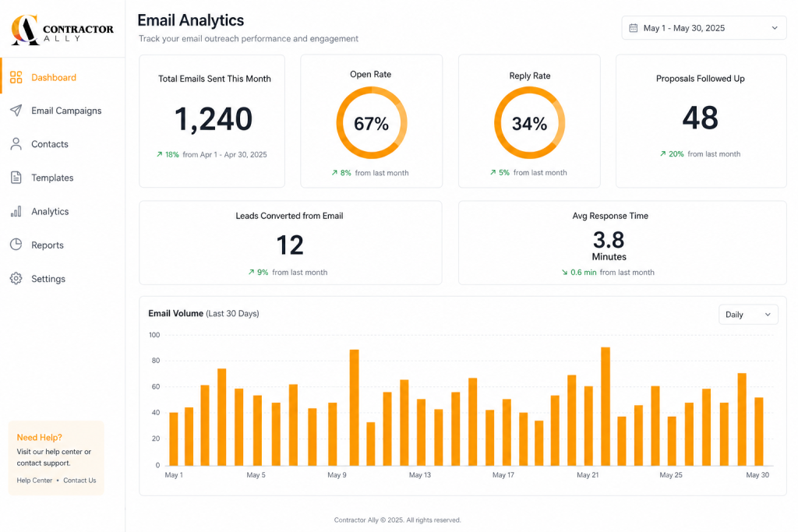Viewport: 798px width, 532px height.
Task: Expand the Daily interval dropdown
Action: [748, 315]
